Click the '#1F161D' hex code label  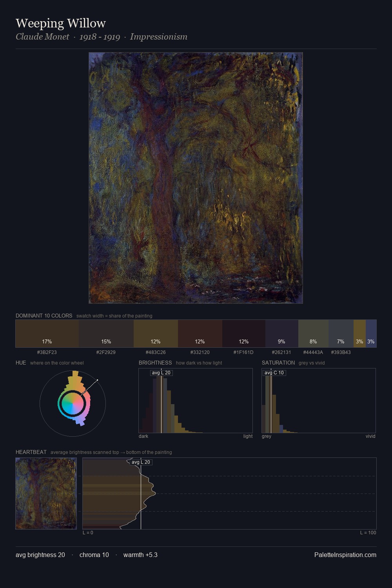click(x=243, y=352)
